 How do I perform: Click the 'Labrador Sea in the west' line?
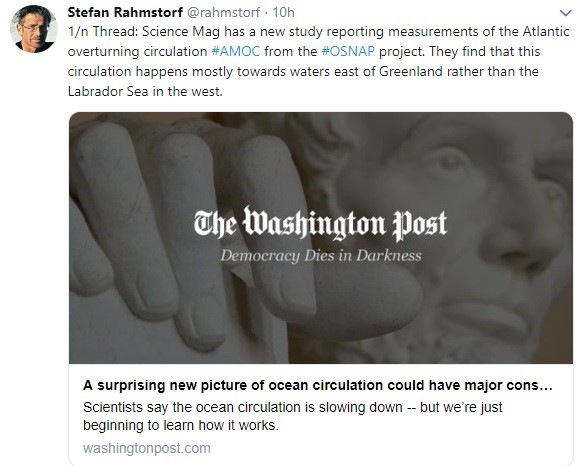pos(145,91)
